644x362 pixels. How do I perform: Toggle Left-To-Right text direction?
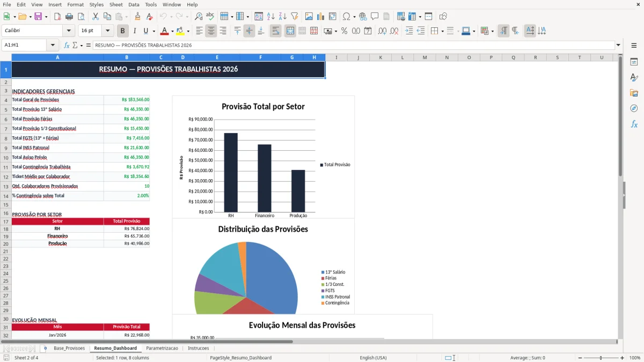503,31
